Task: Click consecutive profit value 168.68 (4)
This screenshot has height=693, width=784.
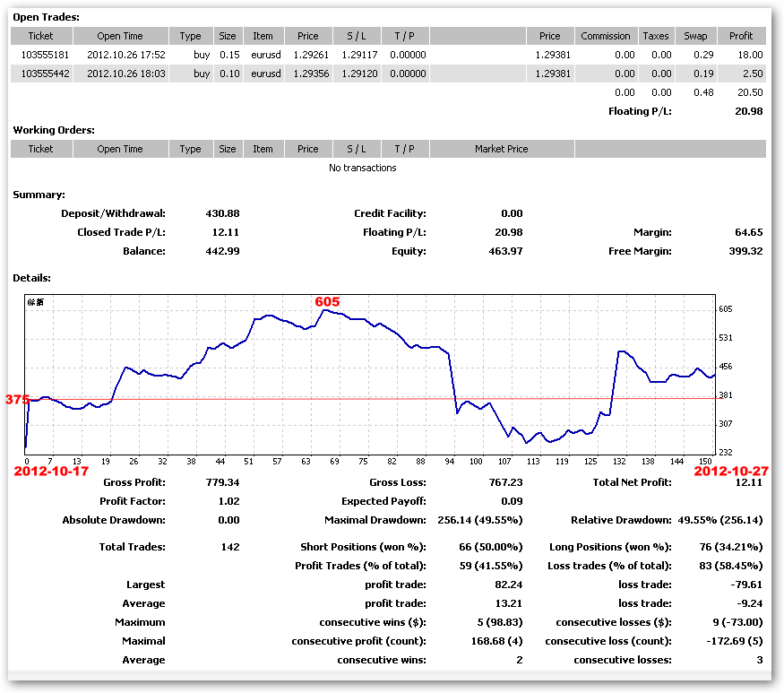Action: [497, 642]
